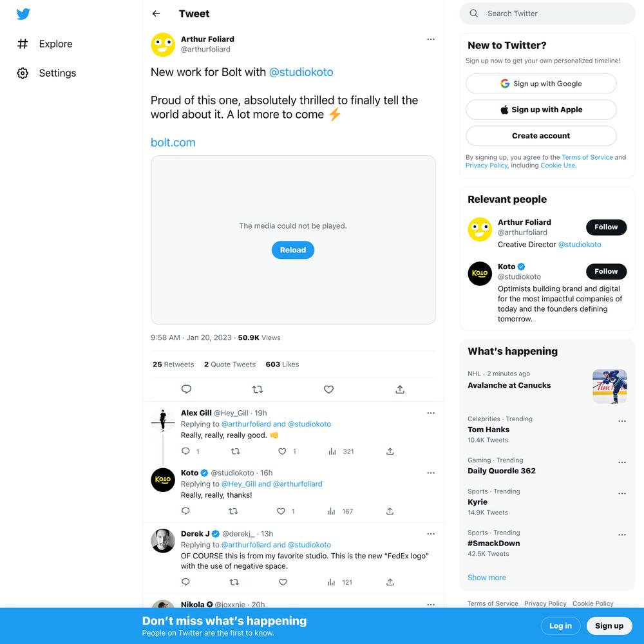Follow Arthur Foliard in Relevant people
644x644 pixels.
click(606, 227)
